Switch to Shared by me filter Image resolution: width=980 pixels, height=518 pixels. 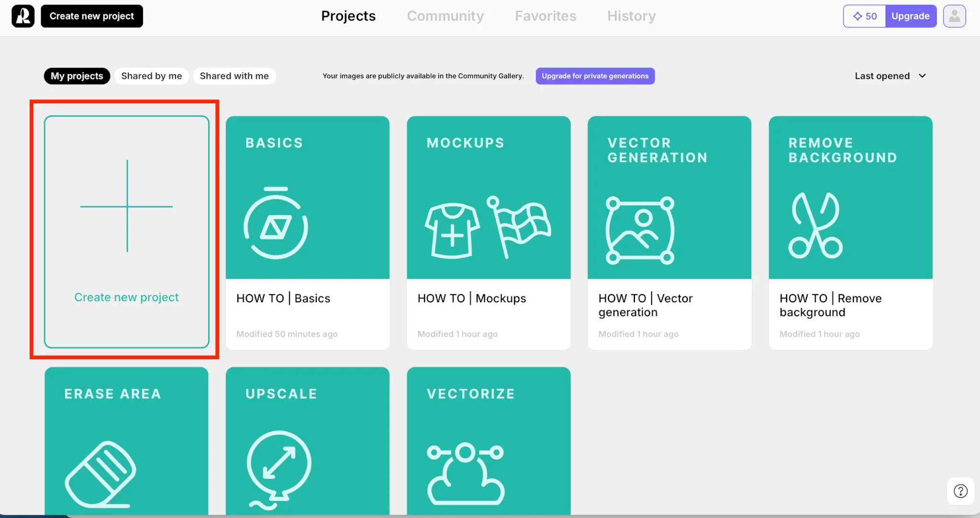point(151,76)
